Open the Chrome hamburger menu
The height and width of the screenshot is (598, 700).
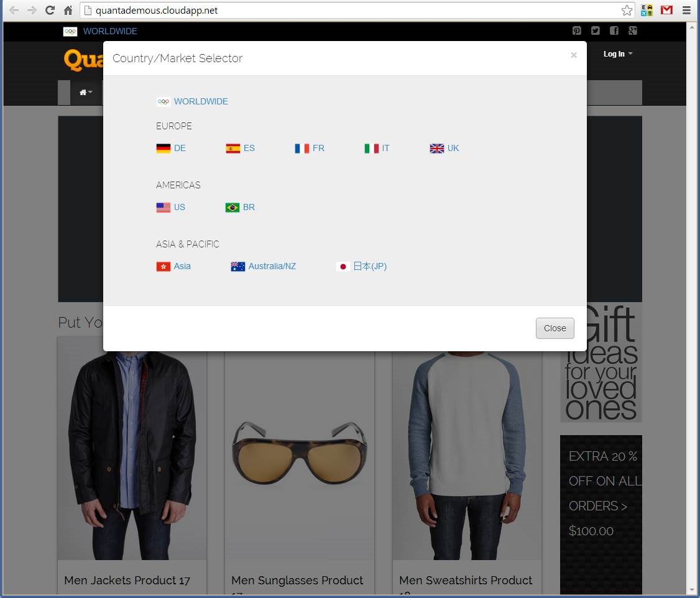[686, 11]
